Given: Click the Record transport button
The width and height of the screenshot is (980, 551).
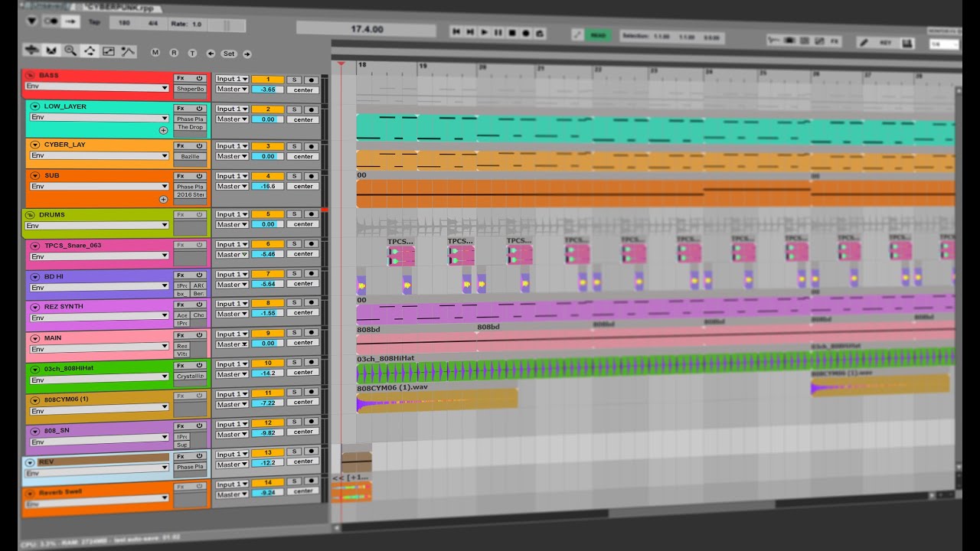Looking at the screenshot, I should [x=527, y=33].
